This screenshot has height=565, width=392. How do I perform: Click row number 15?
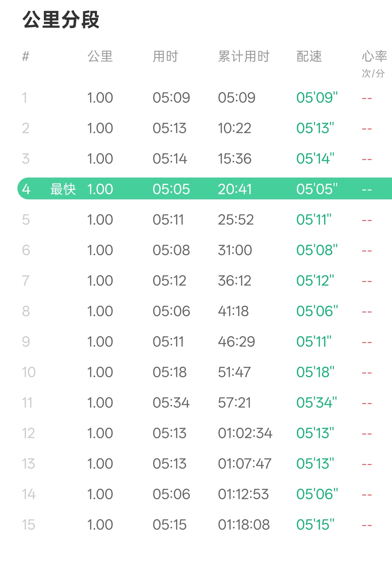(28, 525)
